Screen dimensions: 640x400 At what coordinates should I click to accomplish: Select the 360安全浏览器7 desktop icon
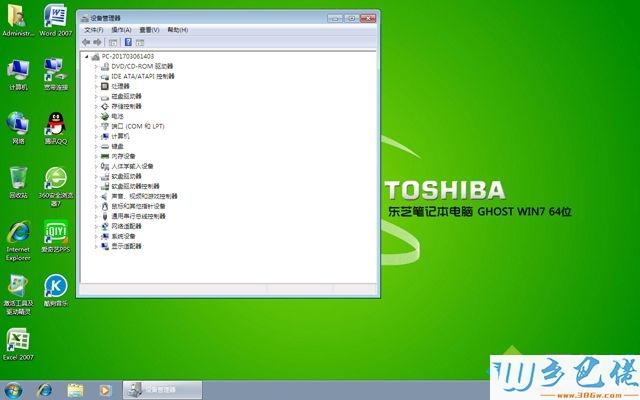click(56, 187)
